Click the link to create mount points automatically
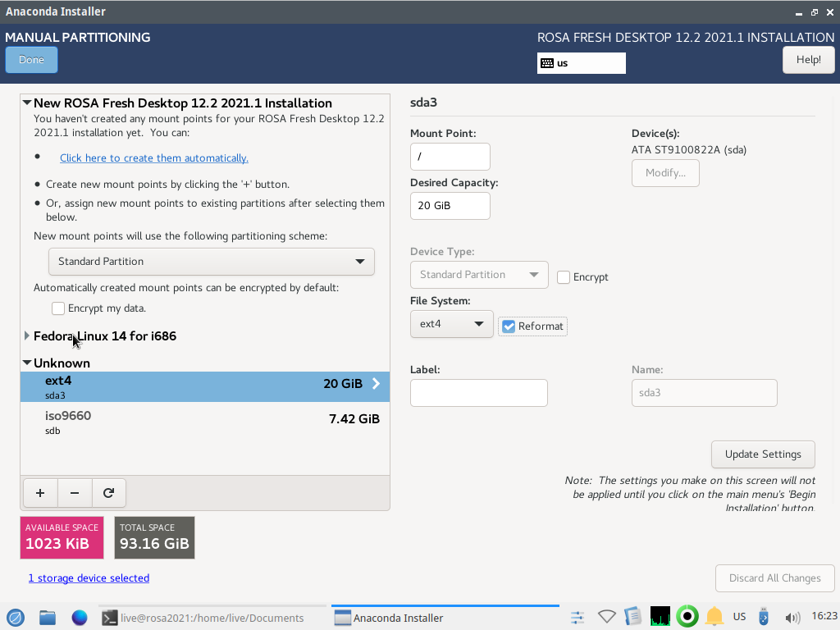This screenshot has width=840, height=630. point(154,158)
